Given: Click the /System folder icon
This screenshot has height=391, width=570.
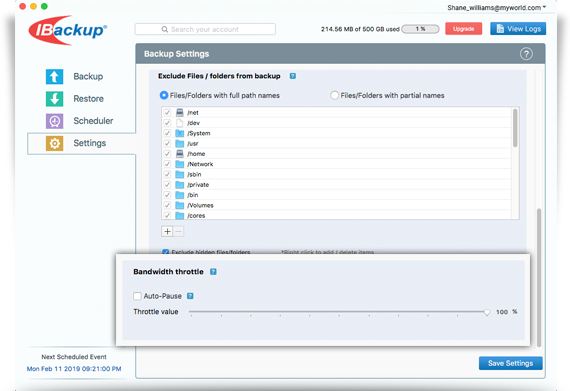Looking at the screenshot, I should tap(180, 133).
